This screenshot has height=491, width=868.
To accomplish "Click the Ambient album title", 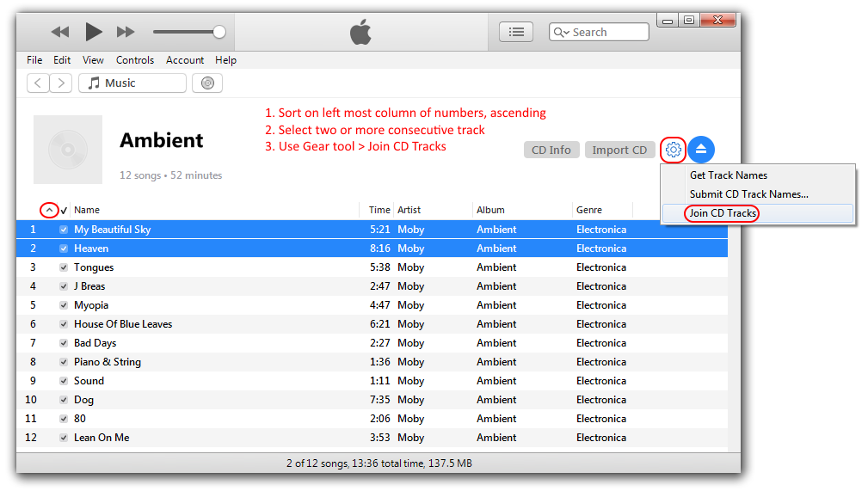I will point(162,140).
